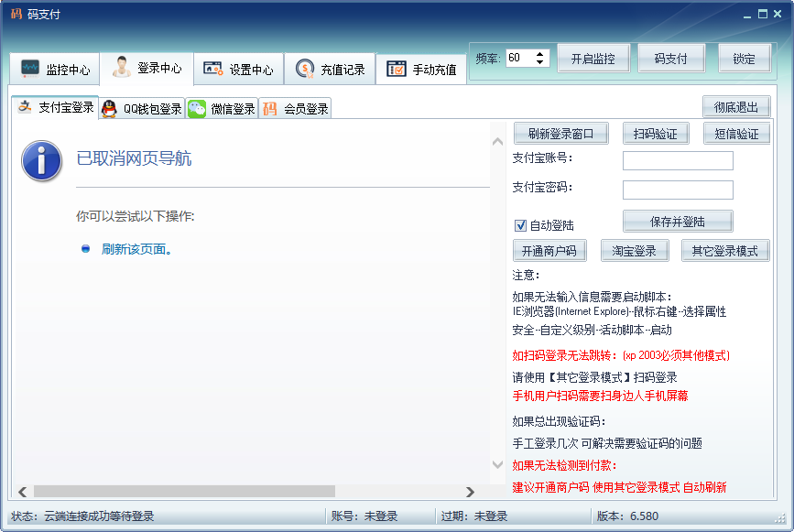Click the 锁定 button
Viewport: 794px width, 532px height.
[x=745, y=59]
